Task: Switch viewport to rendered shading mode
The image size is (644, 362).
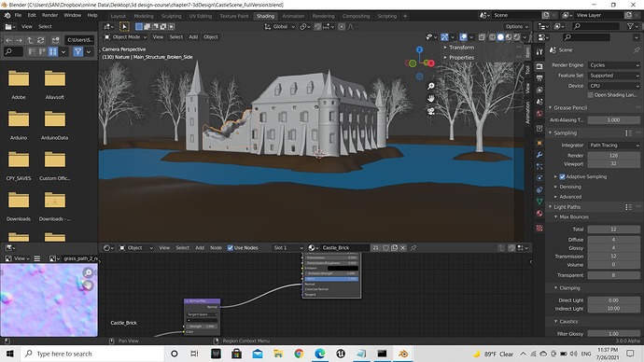Action: (x=517, y=37)
